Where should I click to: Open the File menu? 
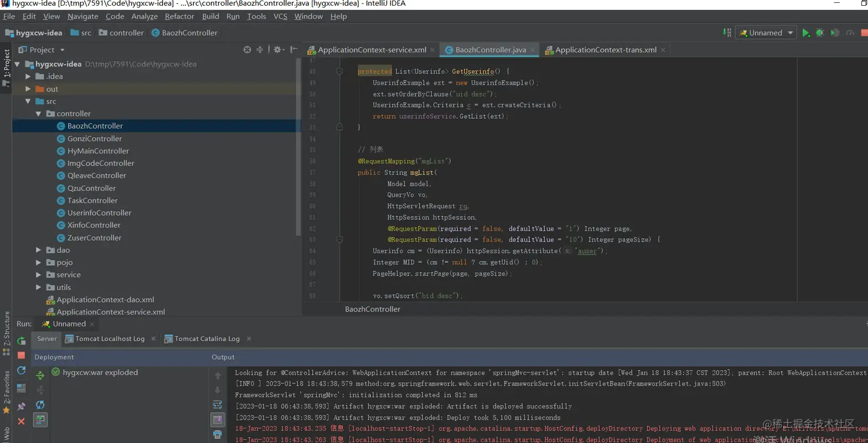point(9,16)
